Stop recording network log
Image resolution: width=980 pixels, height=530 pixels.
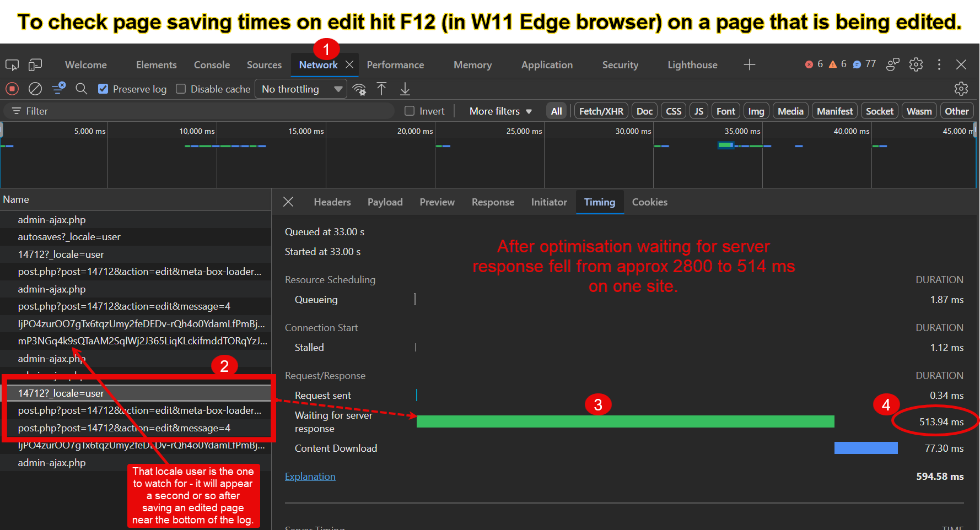coord(12,89)
